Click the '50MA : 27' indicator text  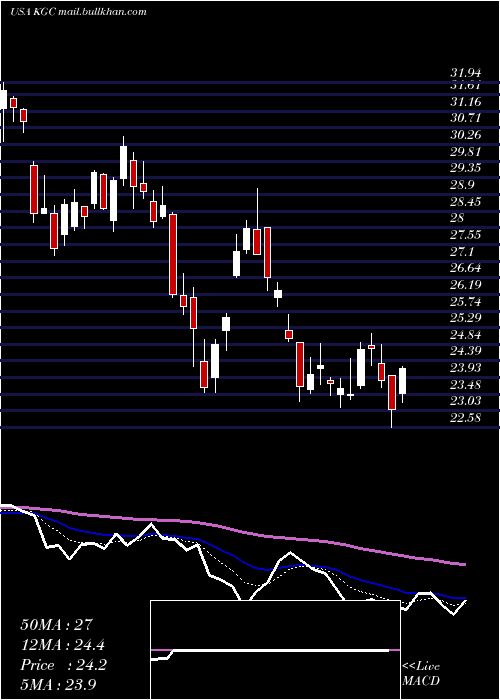57,625
